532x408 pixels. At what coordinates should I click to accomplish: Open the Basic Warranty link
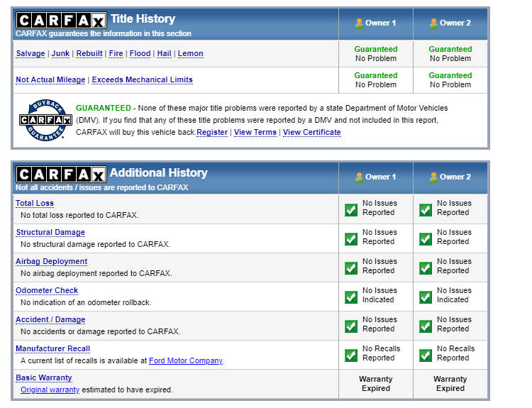[44, 378]
